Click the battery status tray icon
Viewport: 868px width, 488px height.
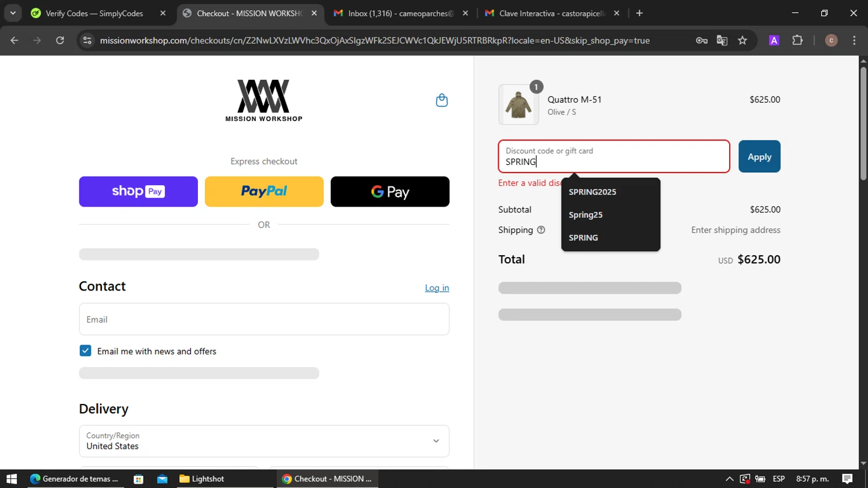[x=760, y=479]
